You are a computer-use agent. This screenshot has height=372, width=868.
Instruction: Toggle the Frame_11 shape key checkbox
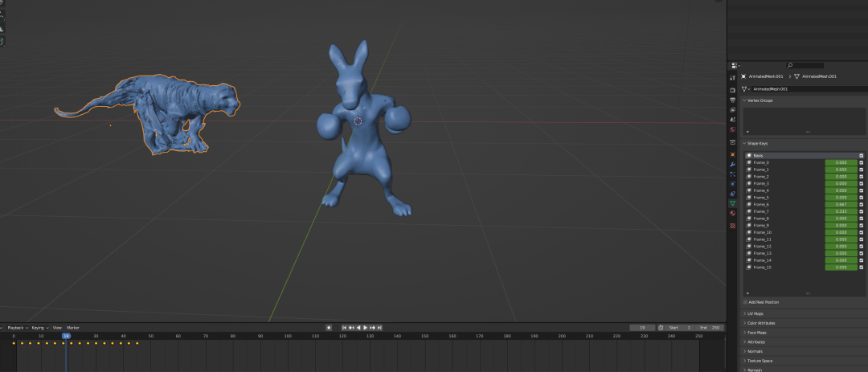click(x=862, y=239)
